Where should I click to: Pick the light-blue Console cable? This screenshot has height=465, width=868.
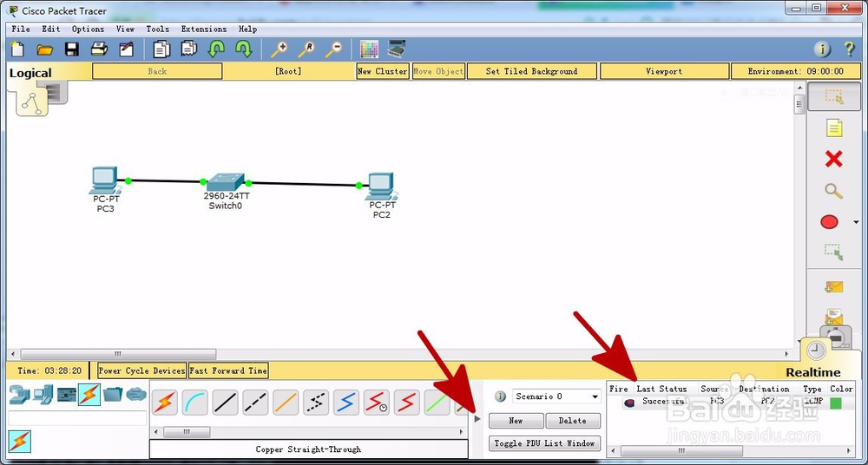pos(194,403)
